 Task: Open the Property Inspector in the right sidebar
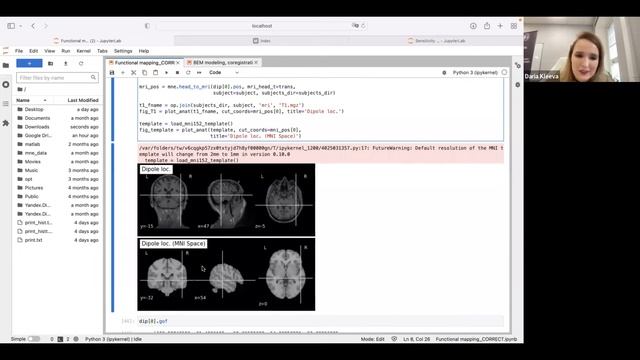click(x=518, y=65)
